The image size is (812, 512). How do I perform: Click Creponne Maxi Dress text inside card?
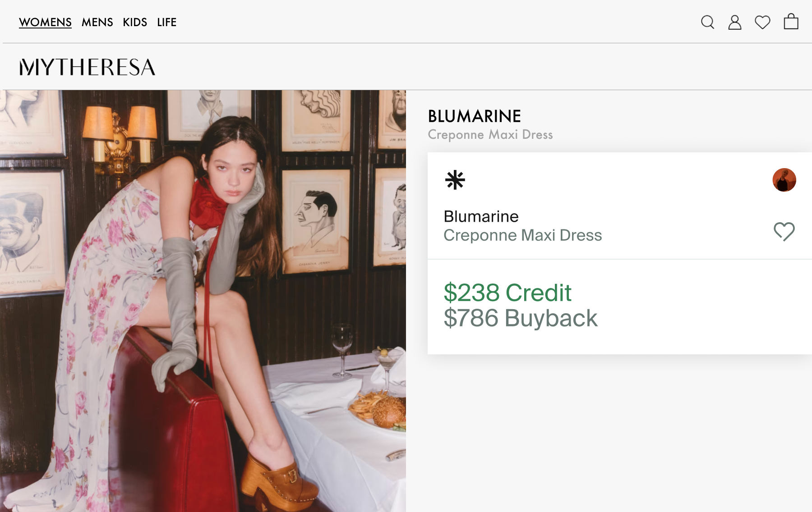tap(522, 235)
